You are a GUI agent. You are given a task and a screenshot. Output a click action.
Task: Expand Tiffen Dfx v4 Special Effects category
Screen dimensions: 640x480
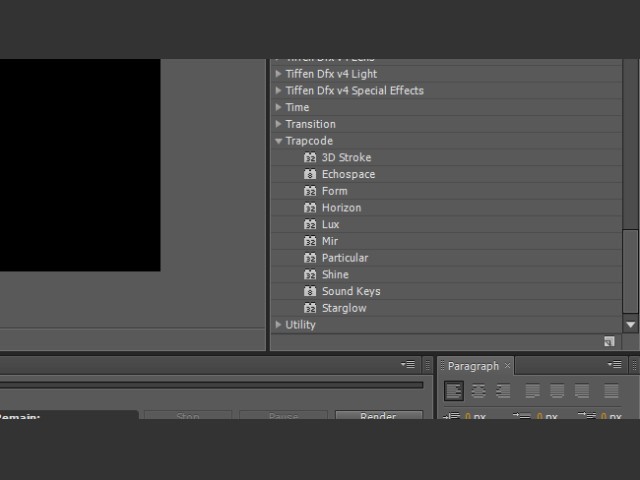pyautogui.click(x=278, y=90)
